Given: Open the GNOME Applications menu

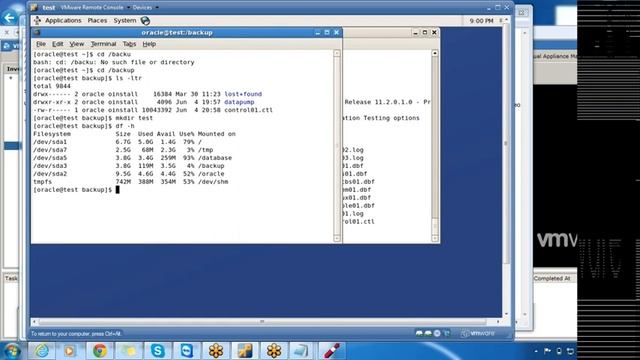Looking at the screenshot, I should click(x=63, y=20).
